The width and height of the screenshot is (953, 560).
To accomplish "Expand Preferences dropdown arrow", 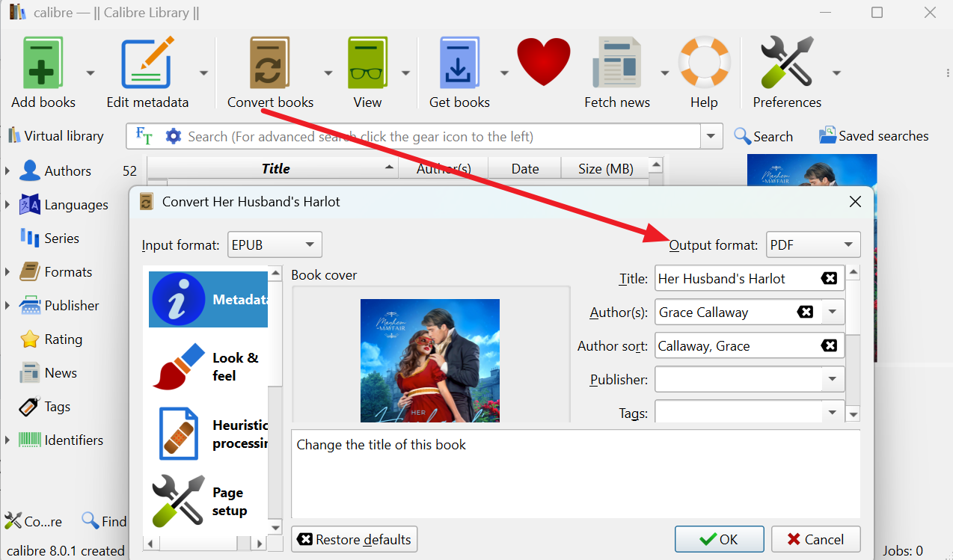I will click(x=836, y=73).
